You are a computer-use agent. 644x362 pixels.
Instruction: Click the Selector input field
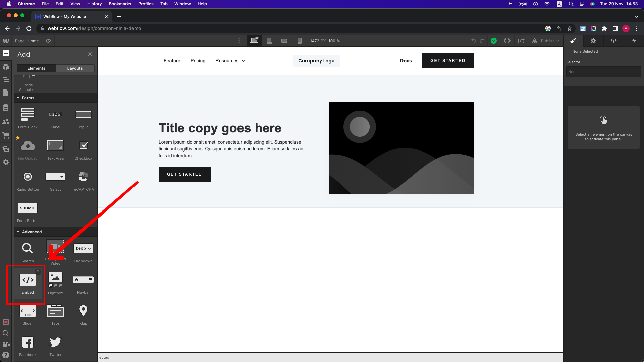coord(604,72)
